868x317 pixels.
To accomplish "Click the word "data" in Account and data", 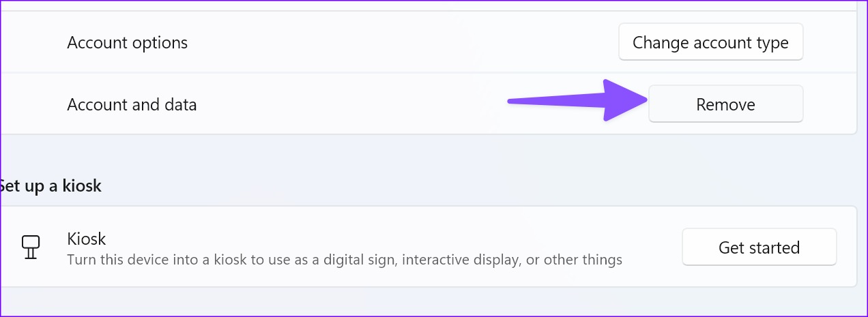I will (180, 105).
